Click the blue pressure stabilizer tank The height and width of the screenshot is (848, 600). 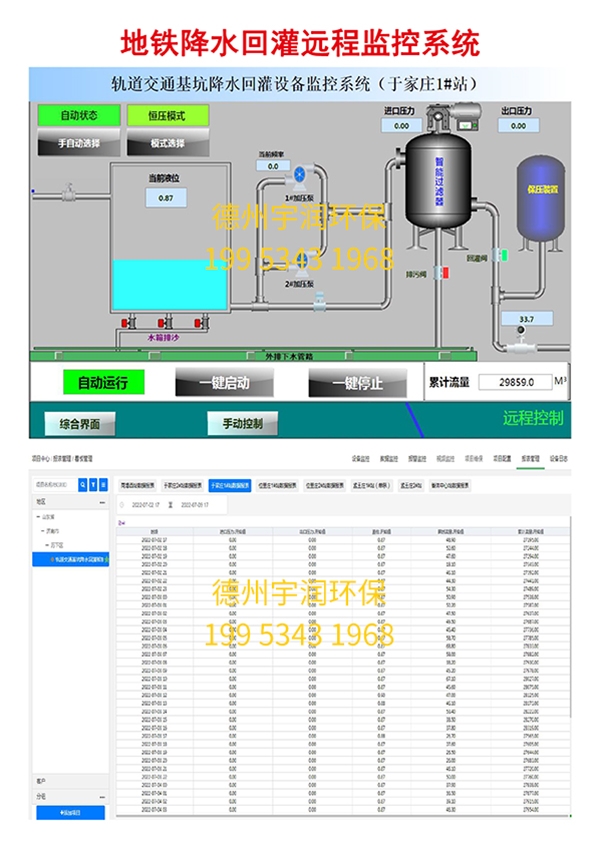coord(541,202)
